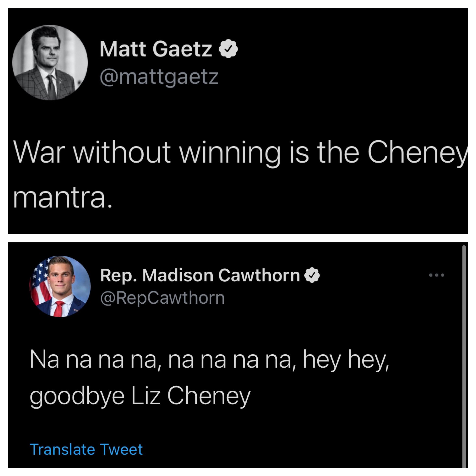Image resolution: width=476 pixels, height=476 pixels.
Task: Click the Rep. Madison Cawthorn display name
Action: click(200, 275)
